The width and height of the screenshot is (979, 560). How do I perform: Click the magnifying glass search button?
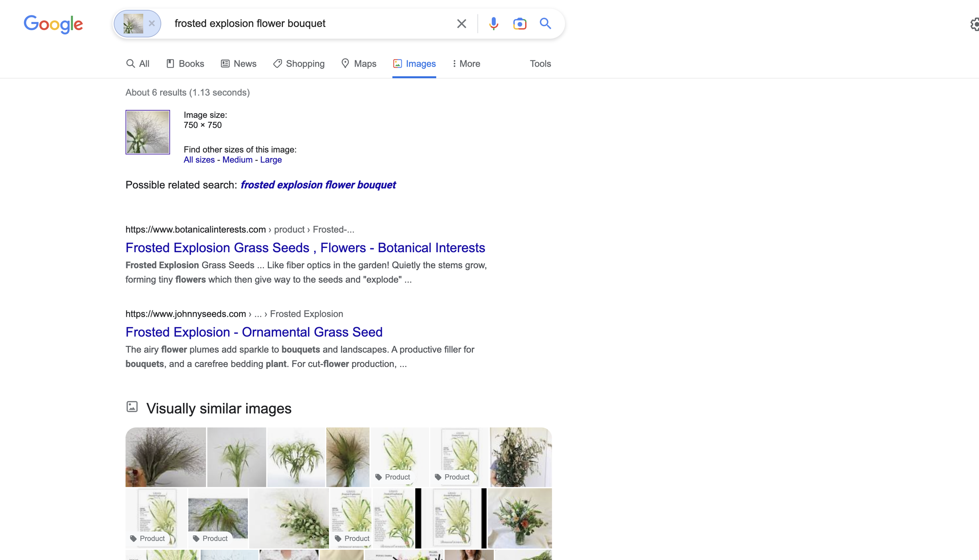[545, 23]
